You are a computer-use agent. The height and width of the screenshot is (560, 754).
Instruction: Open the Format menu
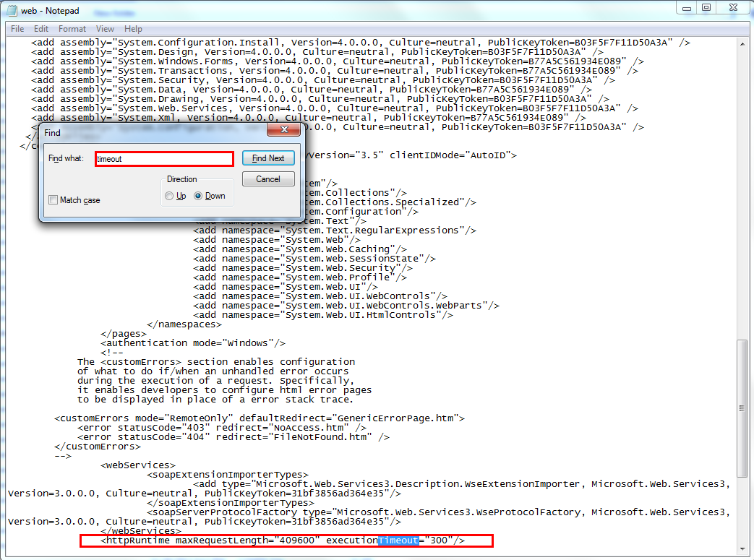point(72,29)
